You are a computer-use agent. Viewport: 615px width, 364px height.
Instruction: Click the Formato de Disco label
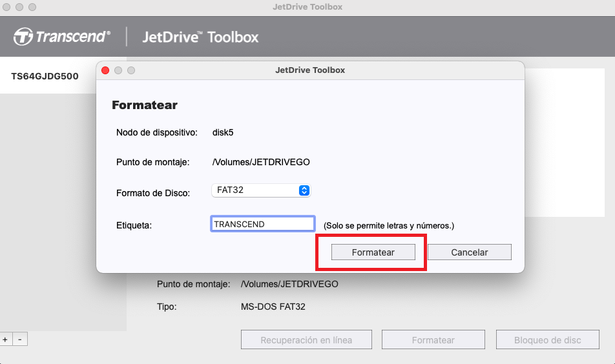coord(153,193)
